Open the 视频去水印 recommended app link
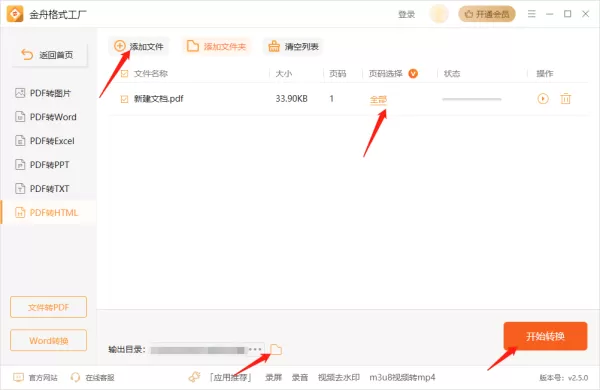 pos(339,377)
